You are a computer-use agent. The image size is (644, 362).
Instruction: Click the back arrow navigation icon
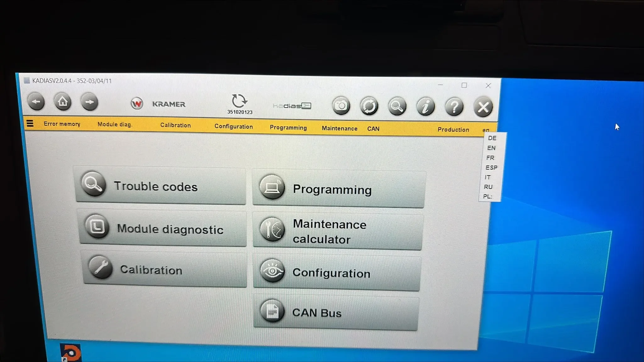pos(36,101)
